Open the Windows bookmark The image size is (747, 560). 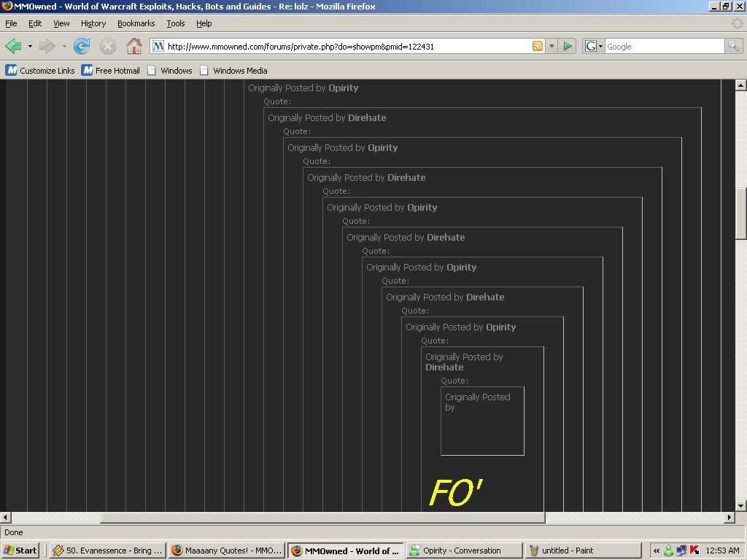pos(169,71)
